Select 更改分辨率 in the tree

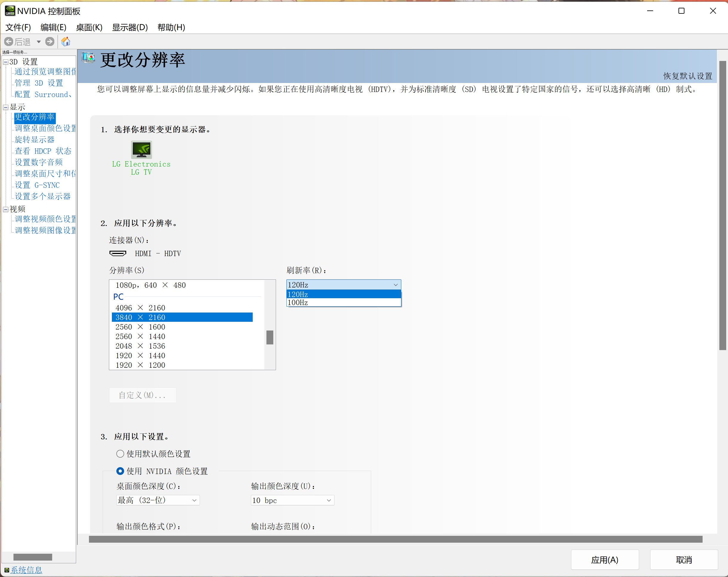click(34, 117)
